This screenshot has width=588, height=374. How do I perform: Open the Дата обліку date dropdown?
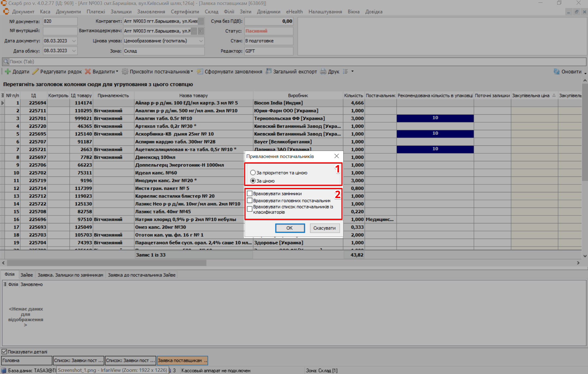(x=74, y=51)
